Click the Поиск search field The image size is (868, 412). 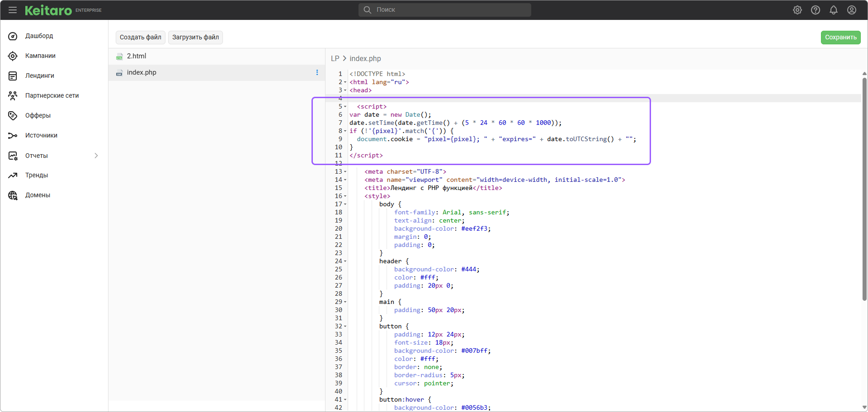click(445, 9)
